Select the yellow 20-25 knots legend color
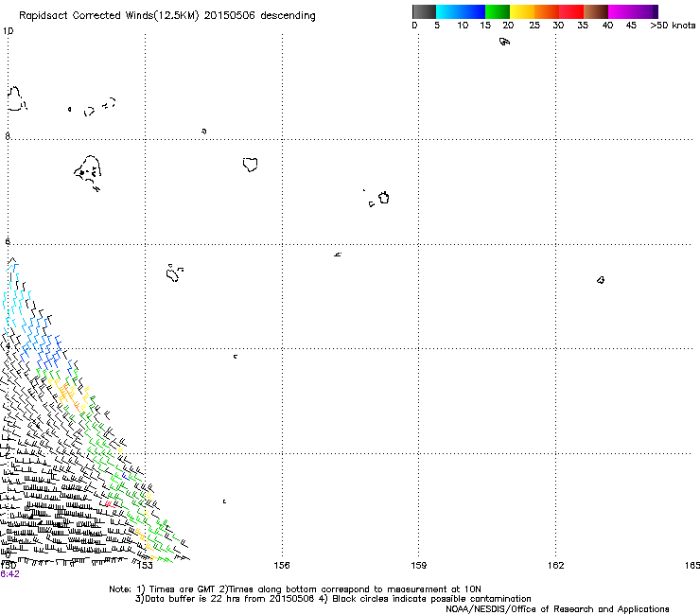700x615 pixels. click(x=522, y=11)
